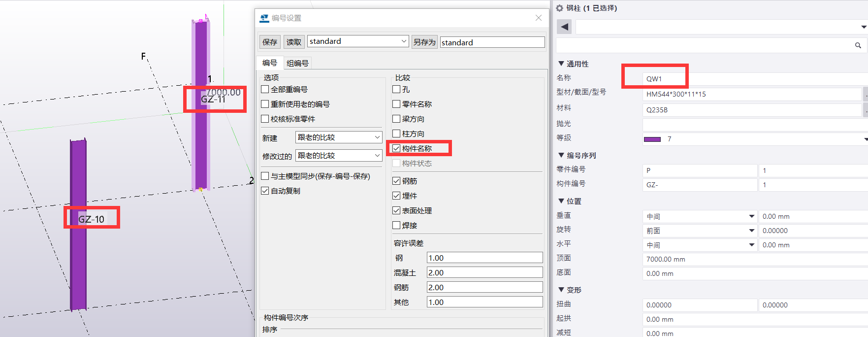
Task: Open the 旋转 position dropdown
Action: 752,231
